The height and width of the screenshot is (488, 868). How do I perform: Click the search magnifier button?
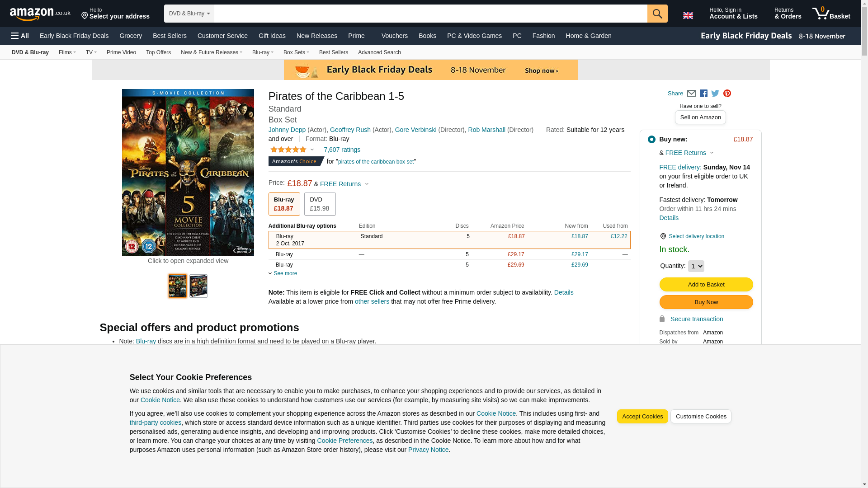(657, 14)
